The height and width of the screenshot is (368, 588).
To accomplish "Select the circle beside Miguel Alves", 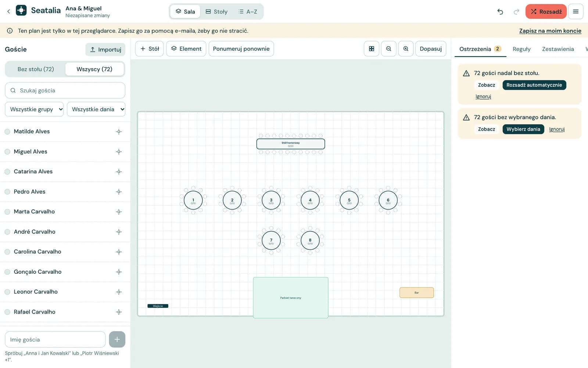I will coord(7,152).
